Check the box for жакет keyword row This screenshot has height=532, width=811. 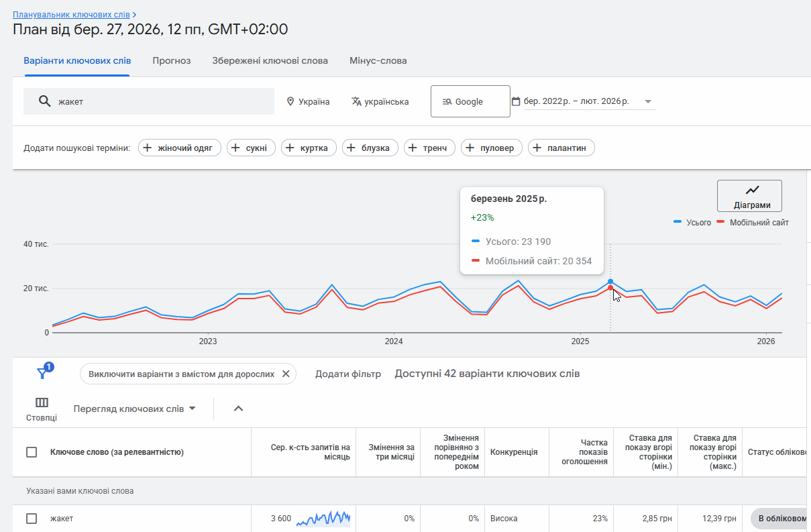pos(32,519)
